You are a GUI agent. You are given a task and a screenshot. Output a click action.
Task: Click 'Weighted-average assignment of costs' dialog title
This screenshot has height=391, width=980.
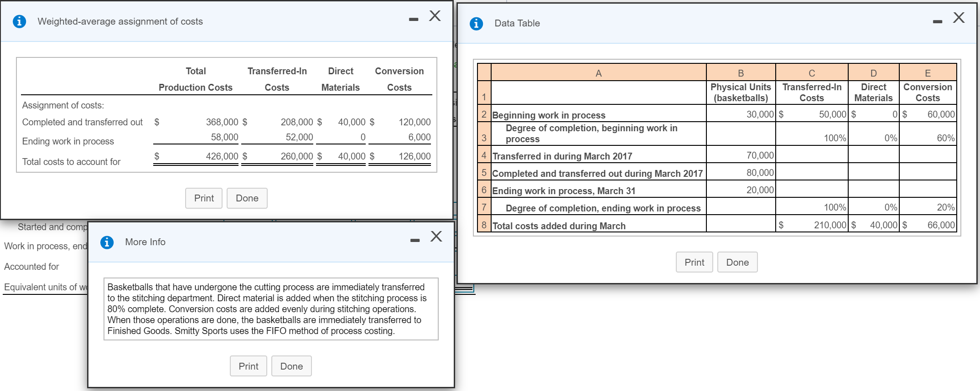[x=120, y=21]
